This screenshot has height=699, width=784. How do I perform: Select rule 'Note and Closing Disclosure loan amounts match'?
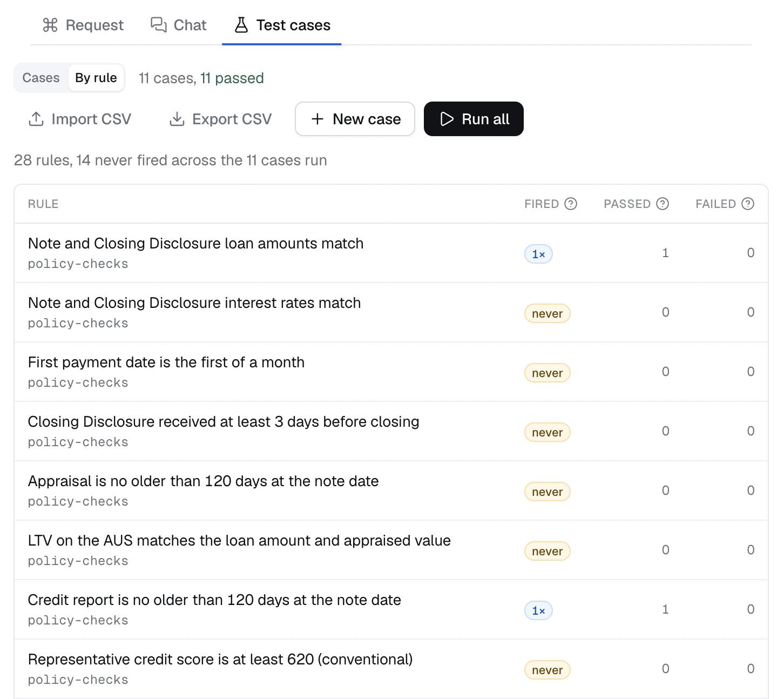point(391,253)
